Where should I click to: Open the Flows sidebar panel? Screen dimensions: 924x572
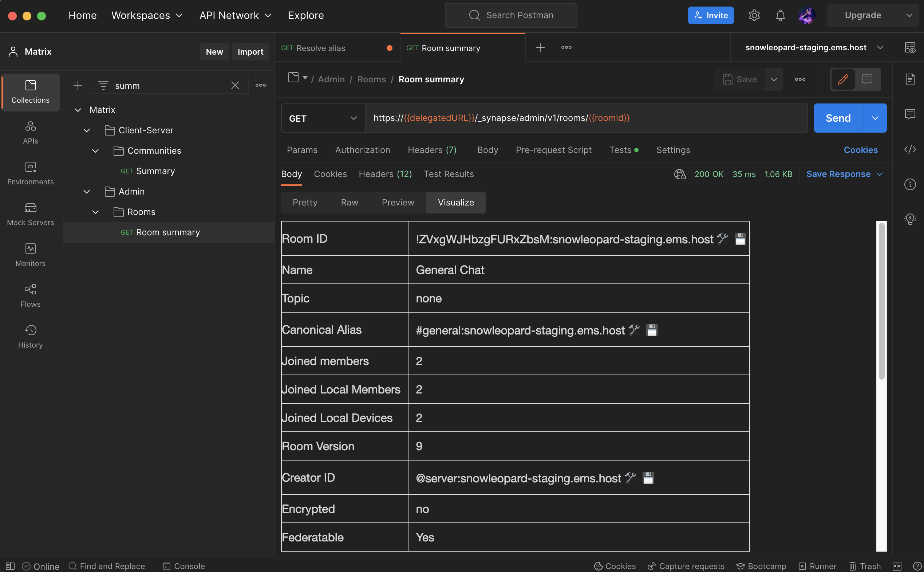(30, 296)
